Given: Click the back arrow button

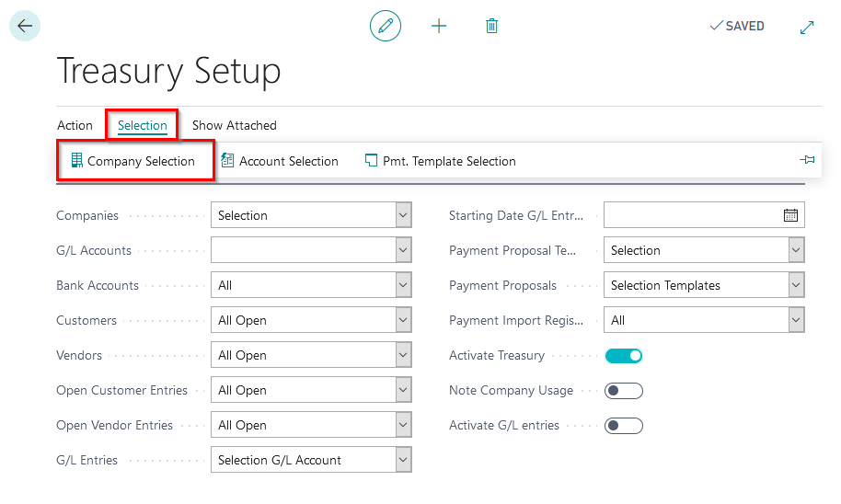Looking at the screenshot, I should [25, 26].
